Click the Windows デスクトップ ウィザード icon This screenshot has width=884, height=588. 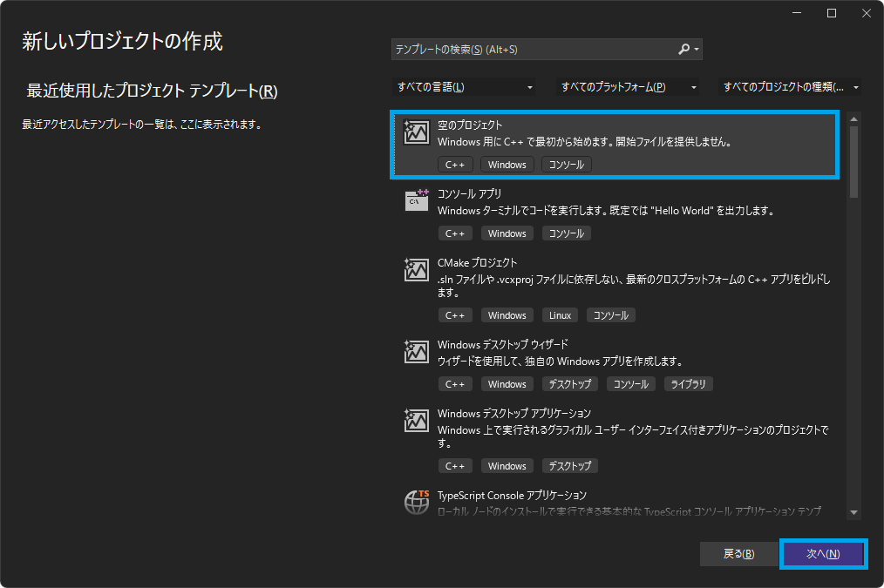point(416,351)
